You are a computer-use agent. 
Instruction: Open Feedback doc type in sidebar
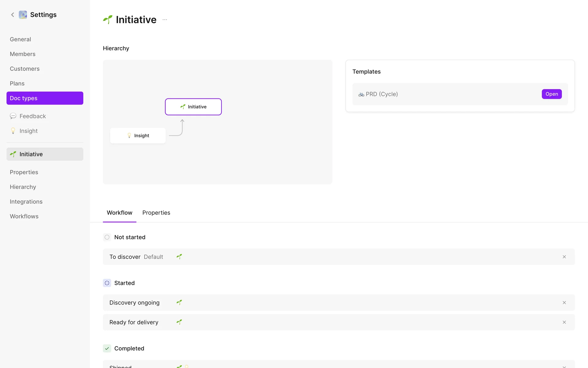click(32, 116)
